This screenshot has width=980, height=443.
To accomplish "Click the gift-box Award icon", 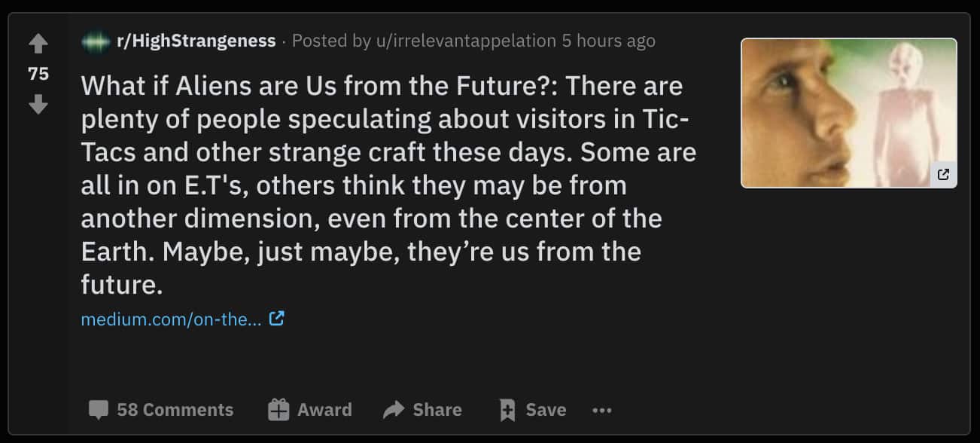I will [x=278, y=410].
